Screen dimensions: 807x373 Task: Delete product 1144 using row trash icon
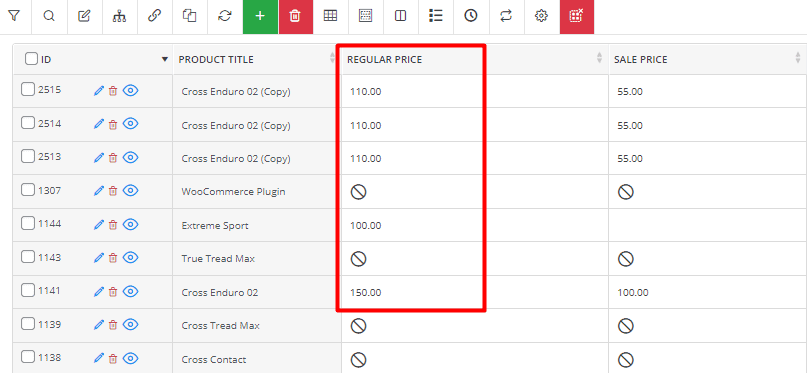113,225
